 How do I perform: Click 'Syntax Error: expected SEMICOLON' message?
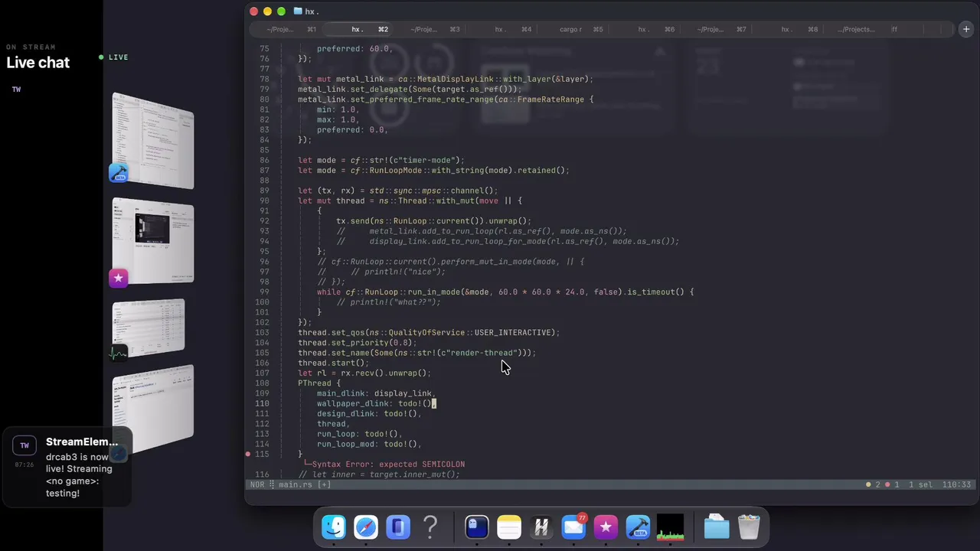388,464
